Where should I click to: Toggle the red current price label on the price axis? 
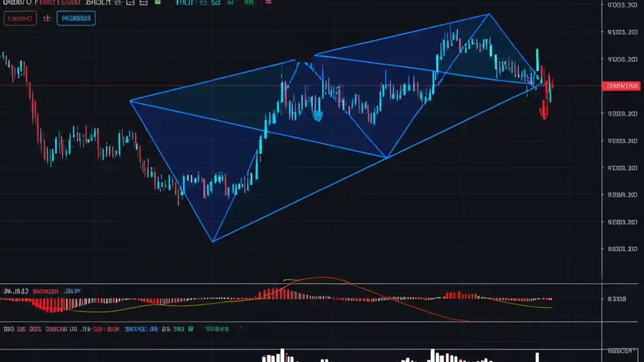622,85
